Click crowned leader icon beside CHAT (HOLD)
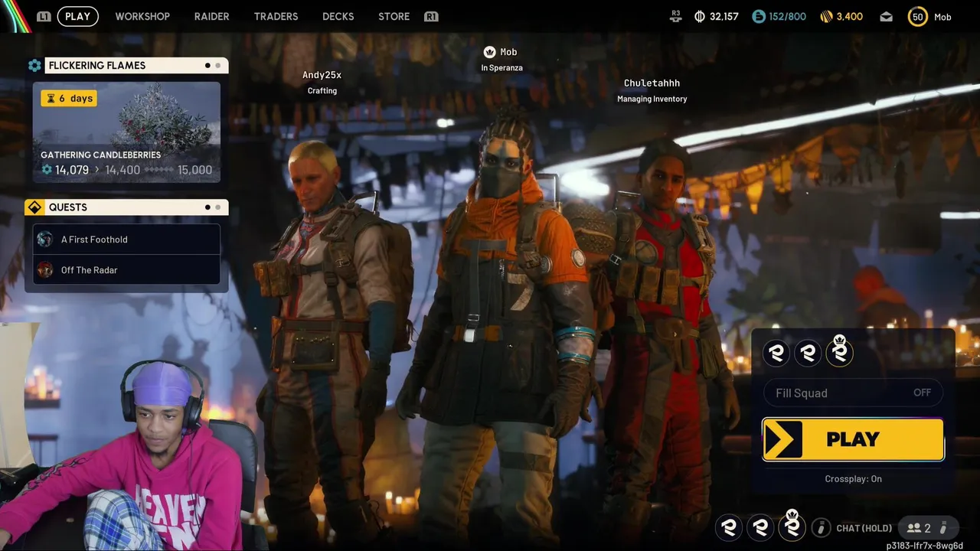The height and width of the screenshot is (551, 980). [x=792, y=526]
